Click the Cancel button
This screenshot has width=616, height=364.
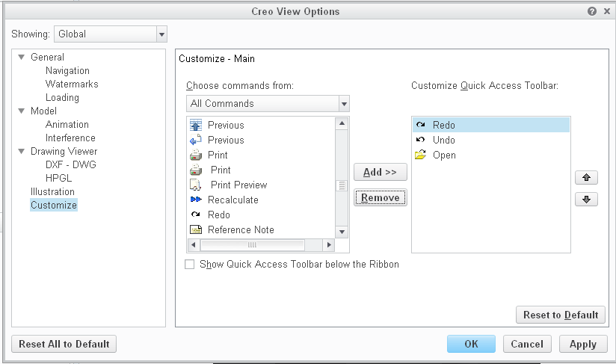527,344
